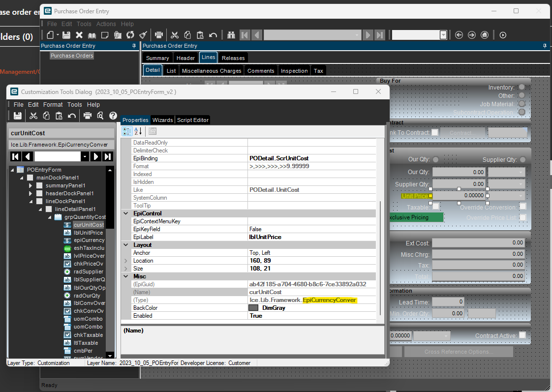The width and height of the screenshot is (552, 392).
Task: Cut the selected control using the scissors icon
Action: (32, 116)
